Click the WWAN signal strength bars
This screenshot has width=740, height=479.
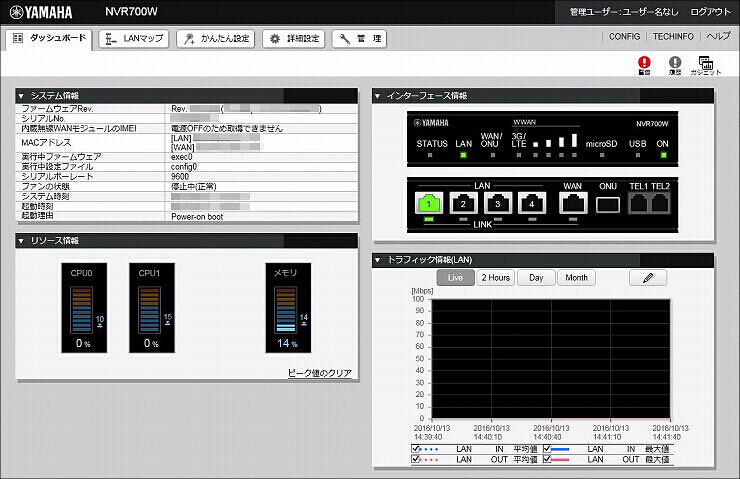[555, 141]
